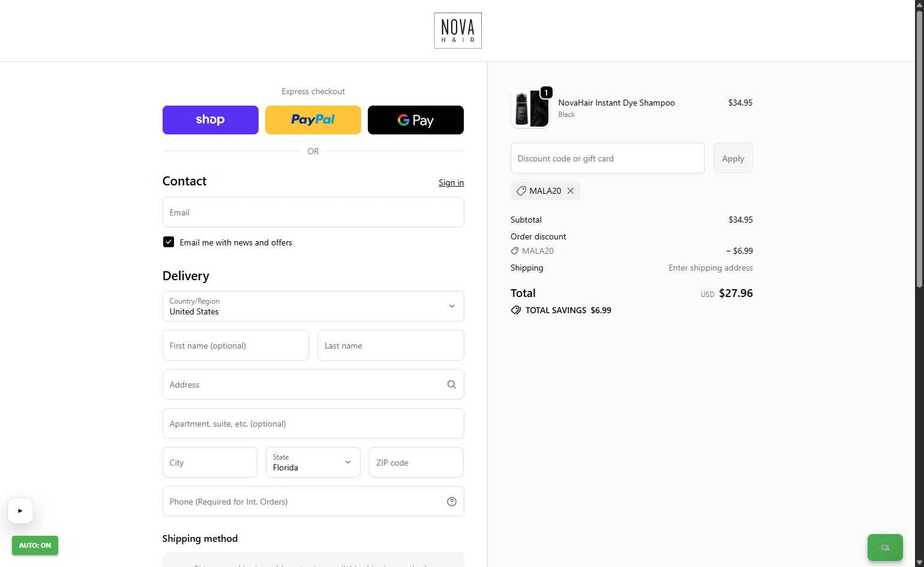Click the address search magnifier icon
The image size is (924, 567).
pos(452,385)
